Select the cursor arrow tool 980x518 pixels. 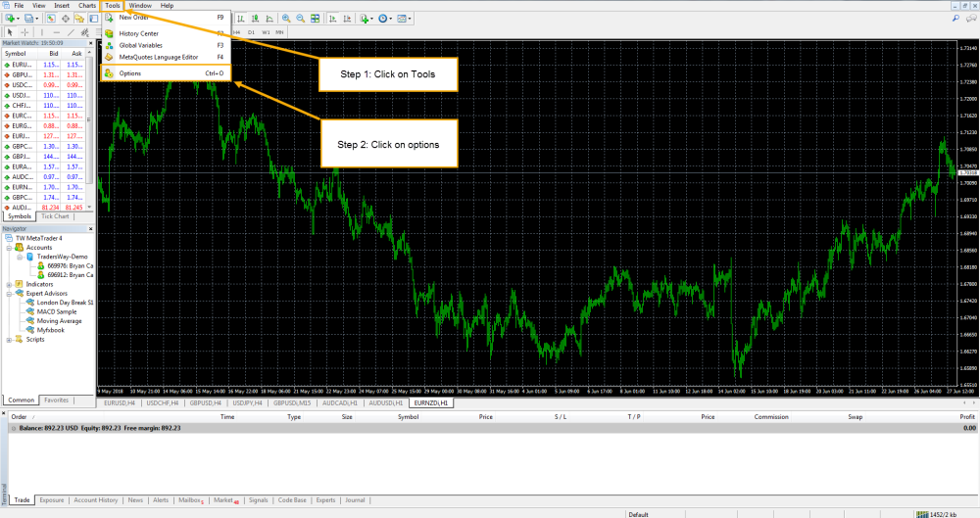[x=10, y=32]
